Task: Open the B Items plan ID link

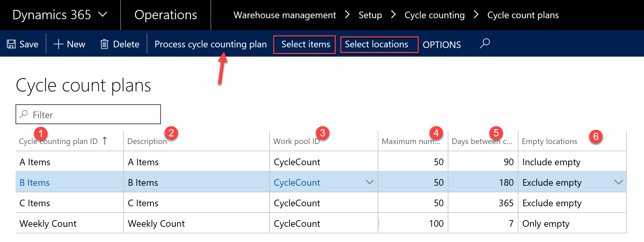Action: point(35,183)
